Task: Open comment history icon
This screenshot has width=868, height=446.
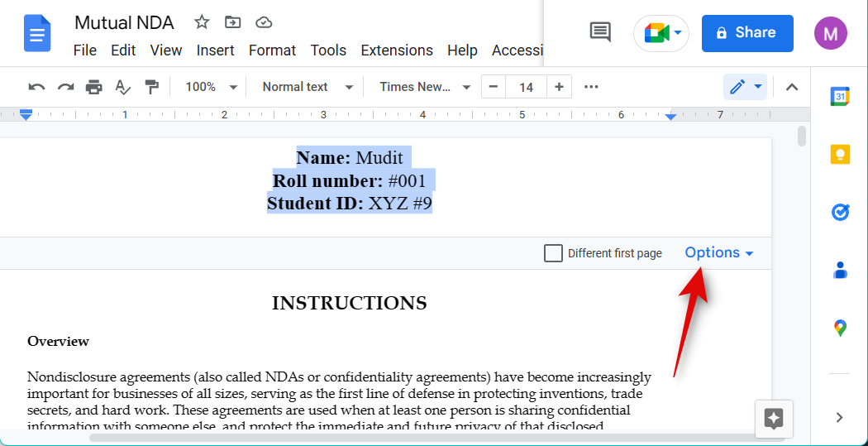Action: pyautogui.click(x=600, y=33)
